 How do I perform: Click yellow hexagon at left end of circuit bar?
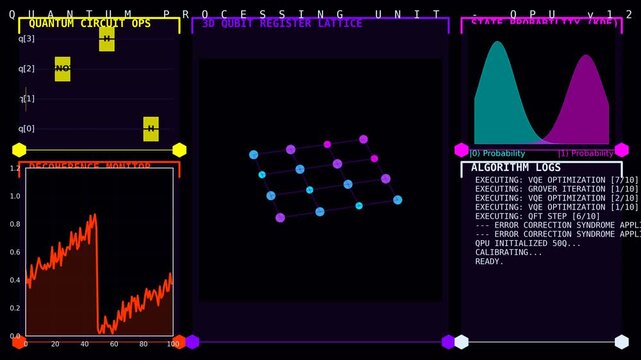19,150
